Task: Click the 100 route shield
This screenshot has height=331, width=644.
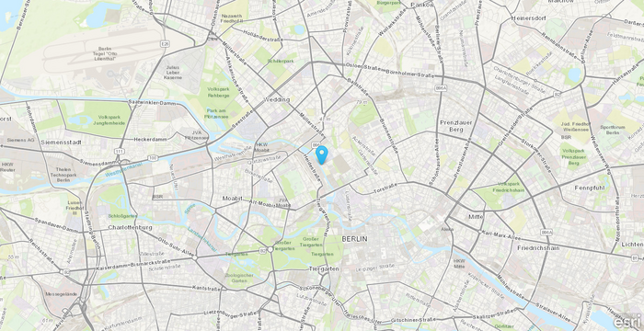Action: (x=153, y=158)
